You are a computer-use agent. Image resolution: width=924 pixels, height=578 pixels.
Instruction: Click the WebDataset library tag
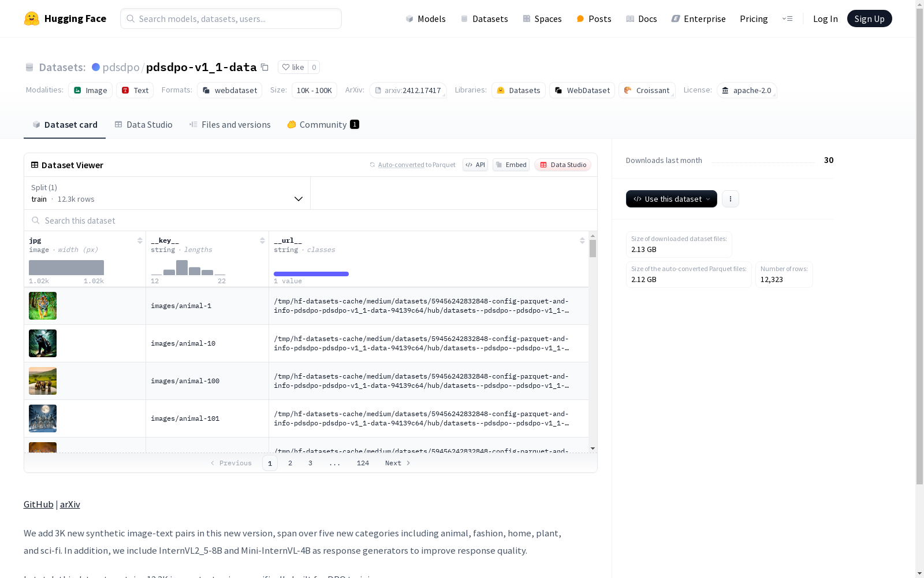click(582, 90)
